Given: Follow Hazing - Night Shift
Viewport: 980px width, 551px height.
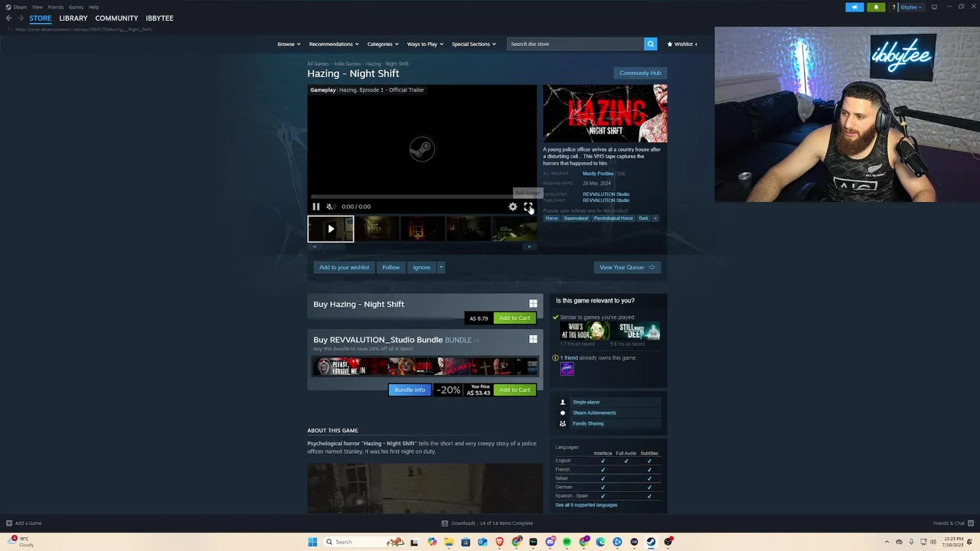Looking at the screenshot, I should click(x=390, y=267).
